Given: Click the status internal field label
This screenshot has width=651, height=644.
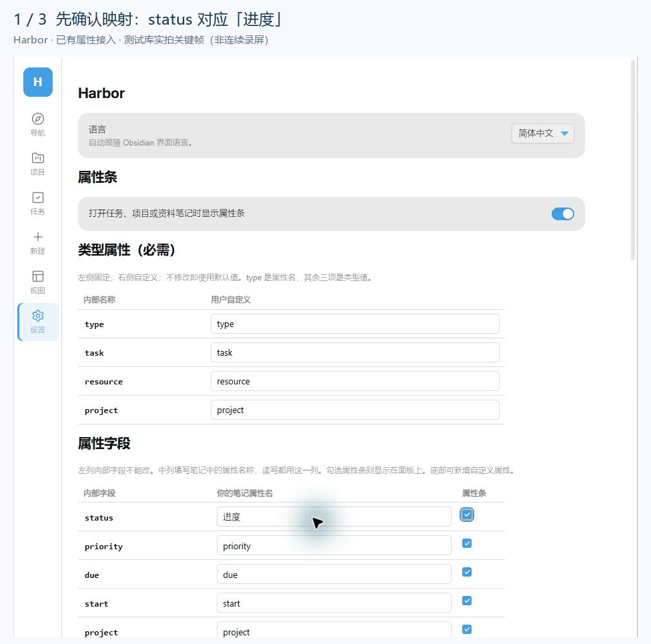Looking at the screenshot, I should pyautogui.click(x=99, y=518).
